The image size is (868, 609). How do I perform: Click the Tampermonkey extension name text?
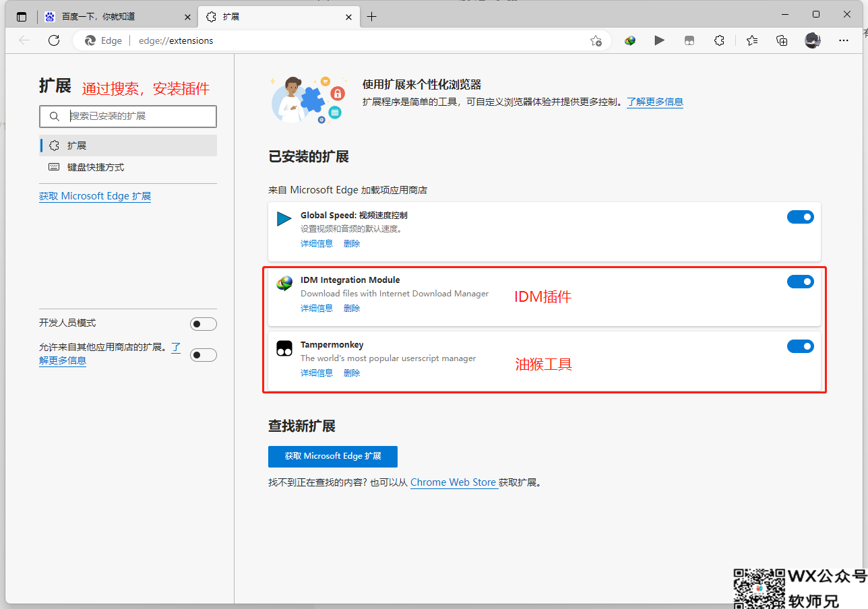pos(332,344)
